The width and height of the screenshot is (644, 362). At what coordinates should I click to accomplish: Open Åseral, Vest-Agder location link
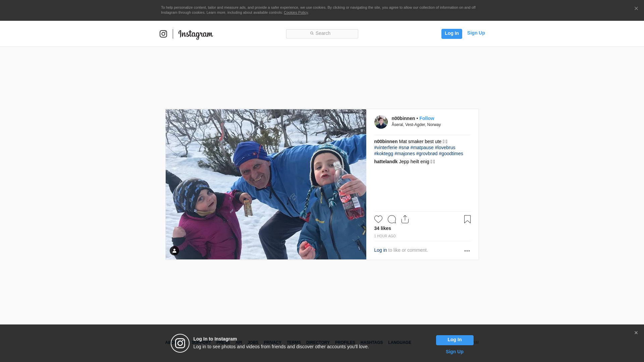click(416, 125)
